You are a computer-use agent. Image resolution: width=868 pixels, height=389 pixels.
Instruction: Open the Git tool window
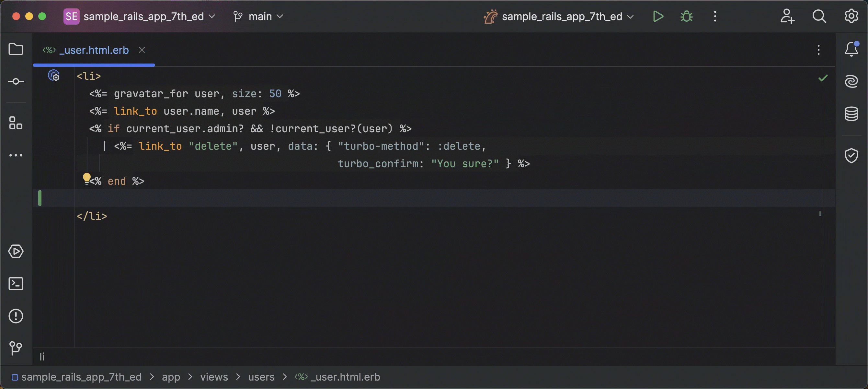[16, 348]
